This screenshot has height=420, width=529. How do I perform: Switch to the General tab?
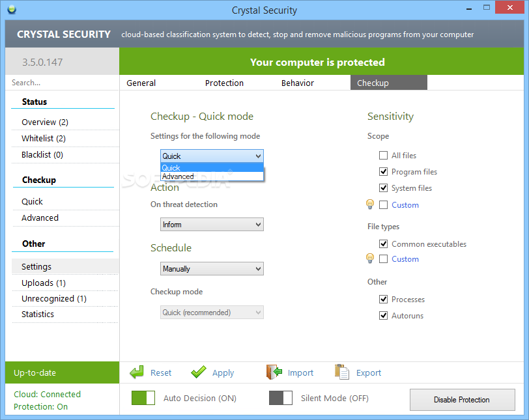click(141, 83)
